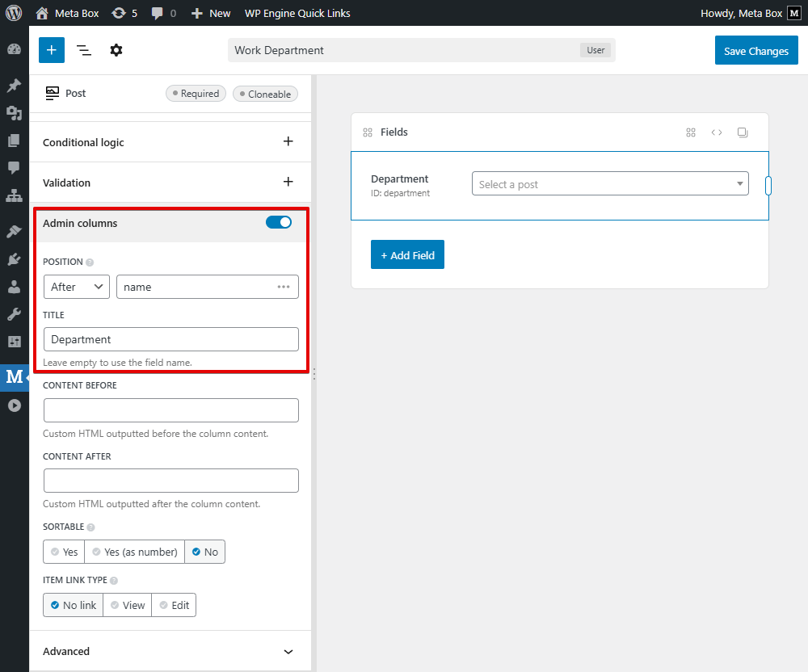Screen dimensions: 808x672
Task: Choose View as item link type
Action: (128, 605)
